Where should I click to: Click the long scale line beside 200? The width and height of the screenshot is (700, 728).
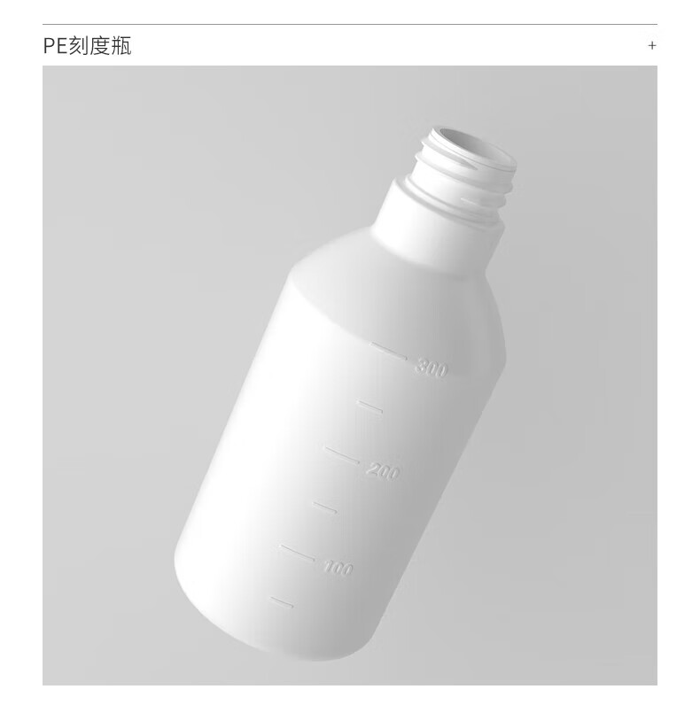(342, 455)
